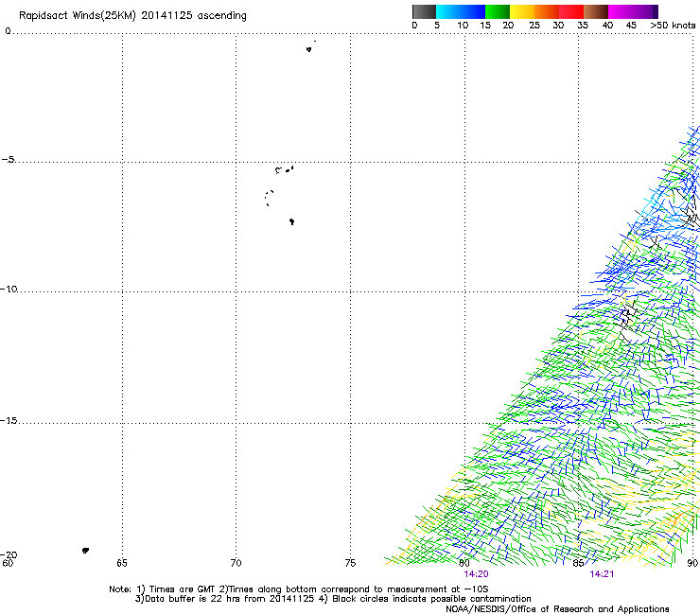This screenshot has height=615, width=700.
Task: Click the orange 25-30 knots color swatch
Action: (x=547, y=11)
